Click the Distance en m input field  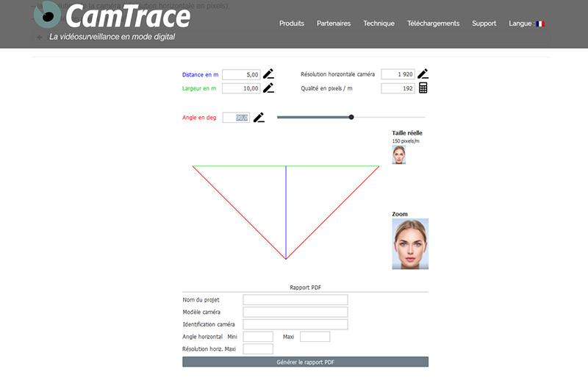241,74
